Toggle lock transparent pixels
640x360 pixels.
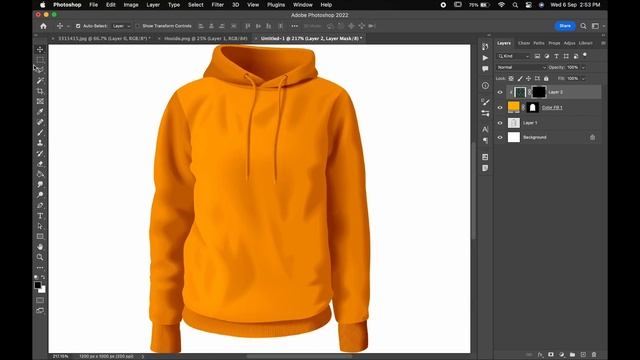click(511, 78)
